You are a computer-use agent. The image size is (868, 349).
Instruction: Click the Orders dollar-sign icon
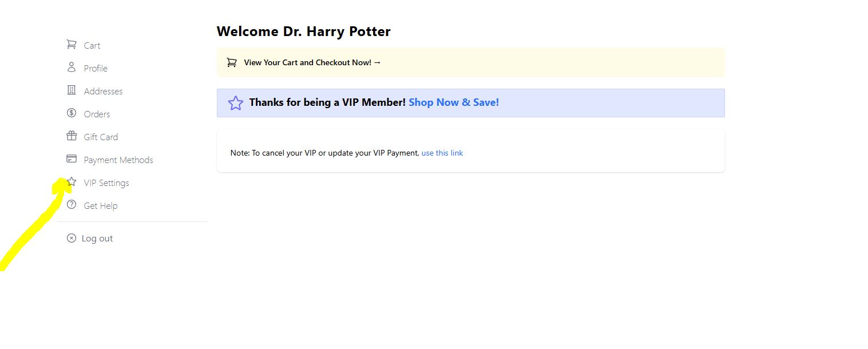tap(72, 113)
